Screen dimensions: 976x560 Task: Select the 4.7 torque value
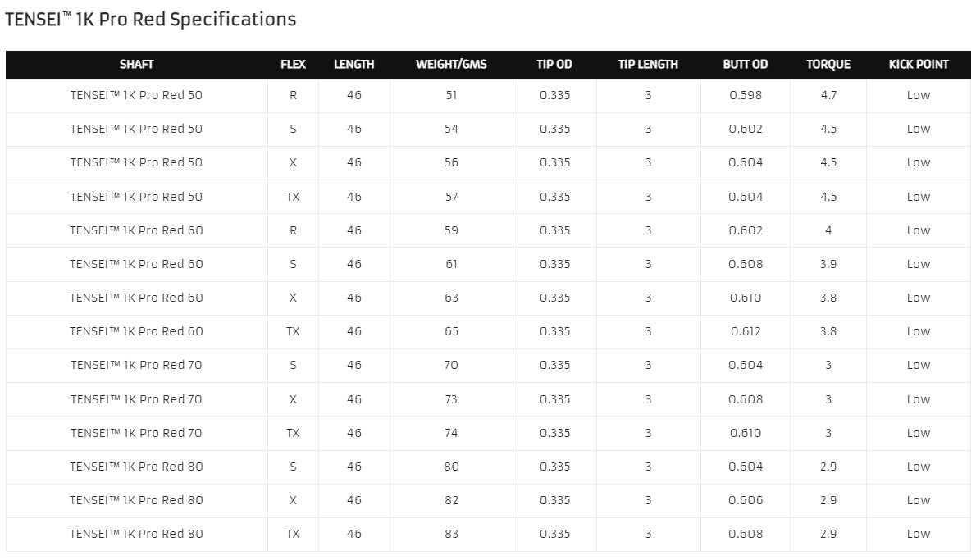tap(828, 95)
